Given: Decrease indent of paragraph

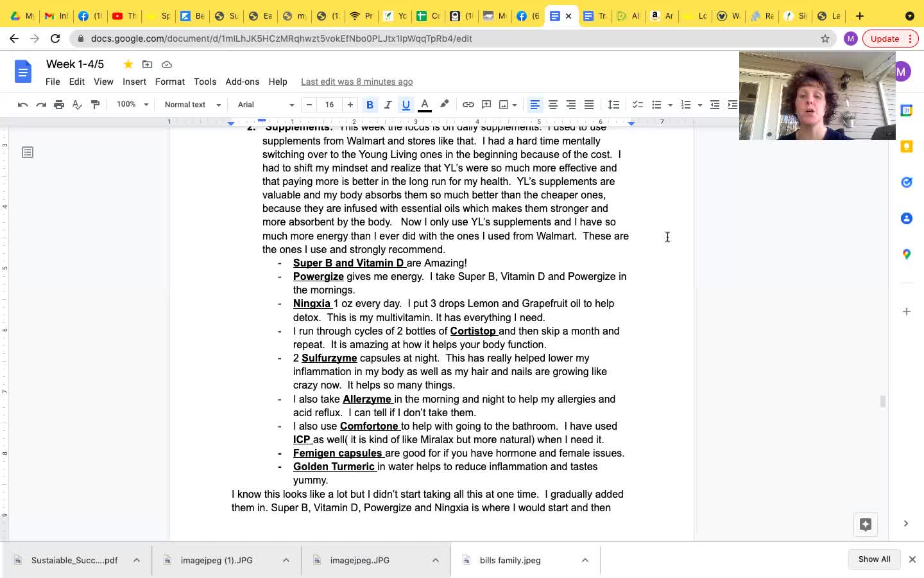Looking at the screenshot, I should 715,105.
